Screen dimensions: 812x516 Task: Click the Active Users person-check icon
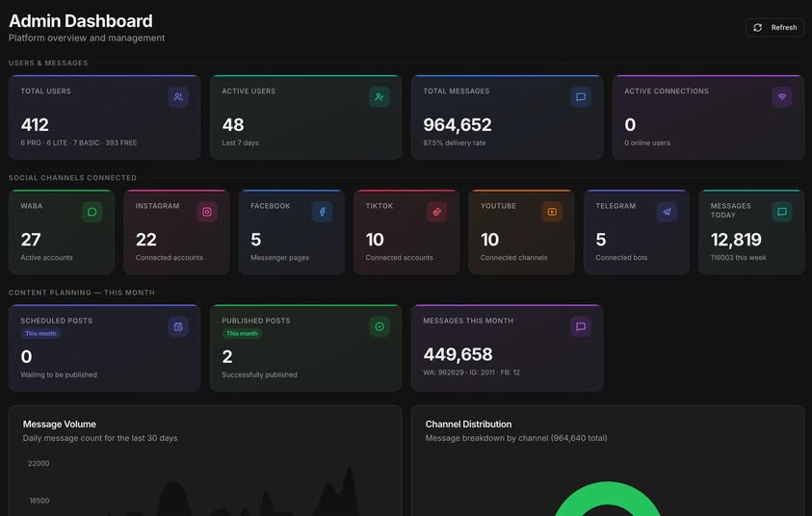click(380, 97)
